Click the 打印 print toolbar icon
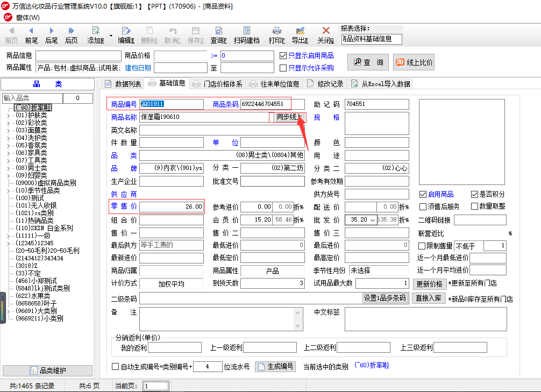Viewport: 541px width, 392px height. 277,35
